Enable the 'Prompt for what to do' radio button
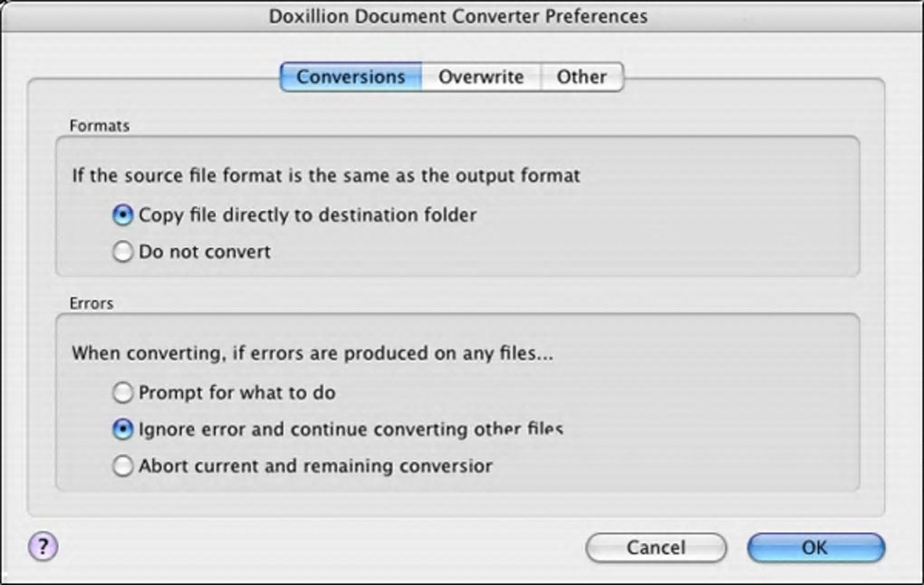The image size is (924, 585). (122, 393)
